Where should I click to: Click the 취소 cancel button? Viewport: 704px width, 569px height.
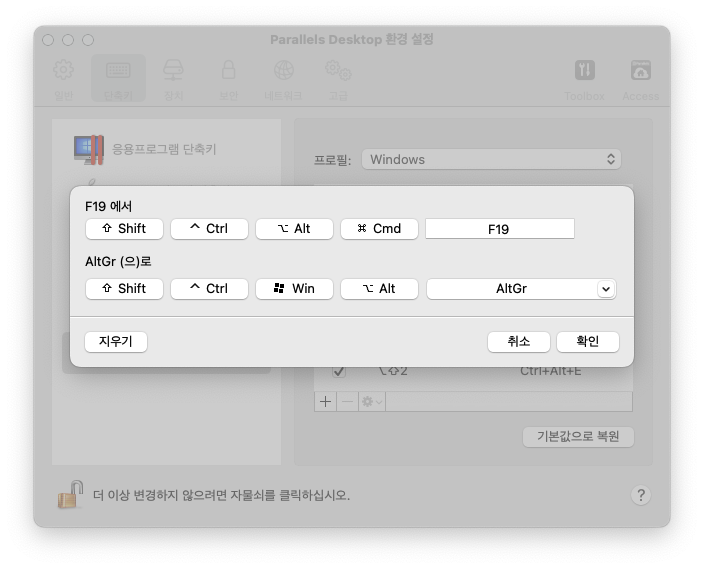point(519,342)
